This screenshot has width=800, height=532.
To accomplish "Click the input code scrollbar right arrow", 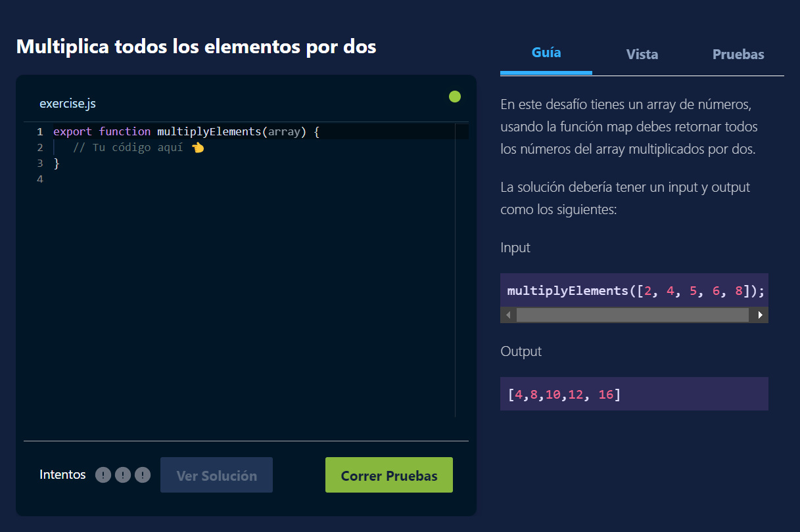I will 760,315.
